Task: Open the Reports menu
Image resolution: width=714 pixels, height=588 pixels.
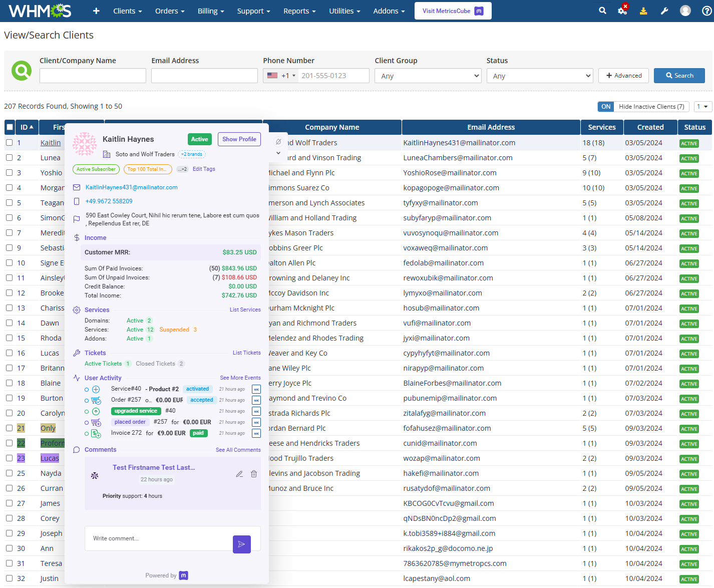Action: pos(299,11)
